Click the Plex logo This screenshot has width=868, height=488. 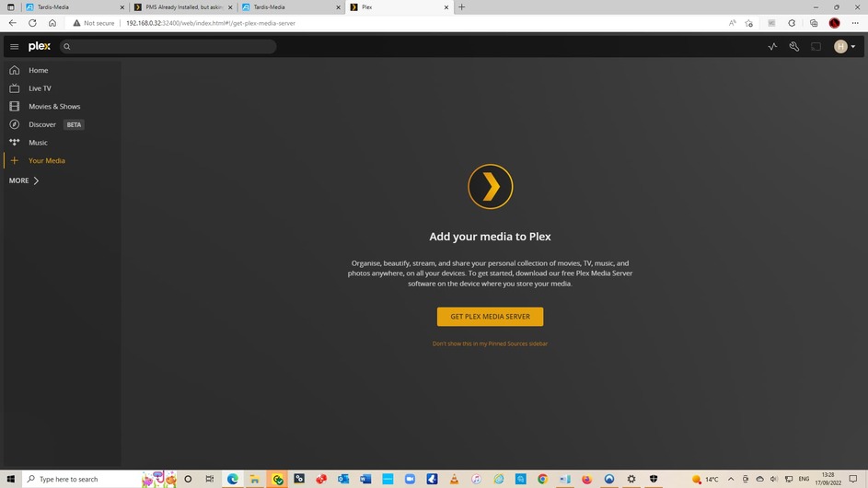[40, 47]
